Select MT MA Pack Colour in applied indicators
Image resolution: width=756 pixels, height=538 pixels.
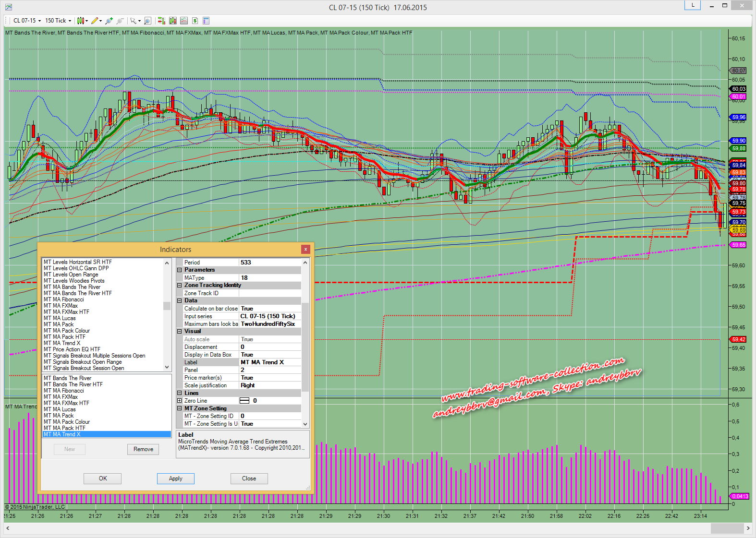(67, 422)
